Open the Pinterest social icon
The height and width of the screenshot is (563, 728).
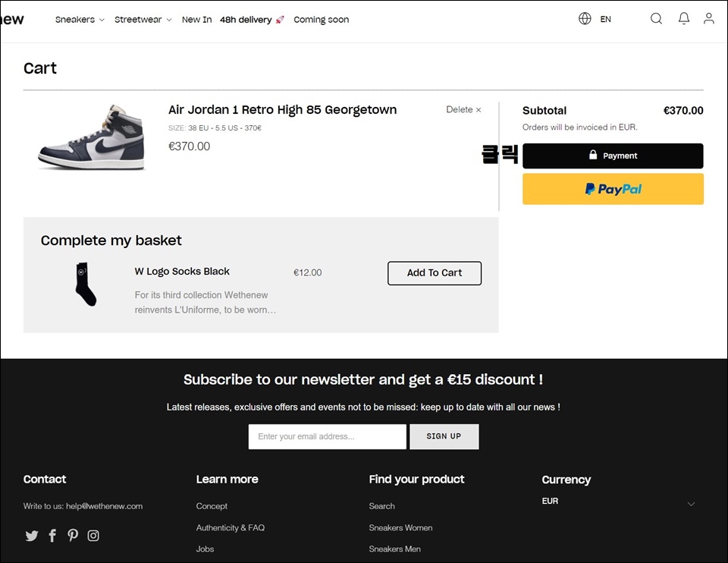73,536
